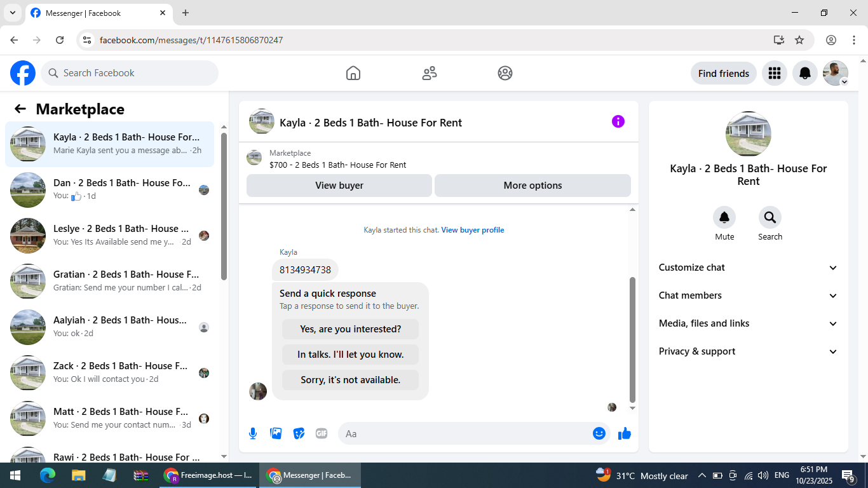Expand Media, files and links section
This screenshot has width=868, height=488.
[x=749, y=323]
